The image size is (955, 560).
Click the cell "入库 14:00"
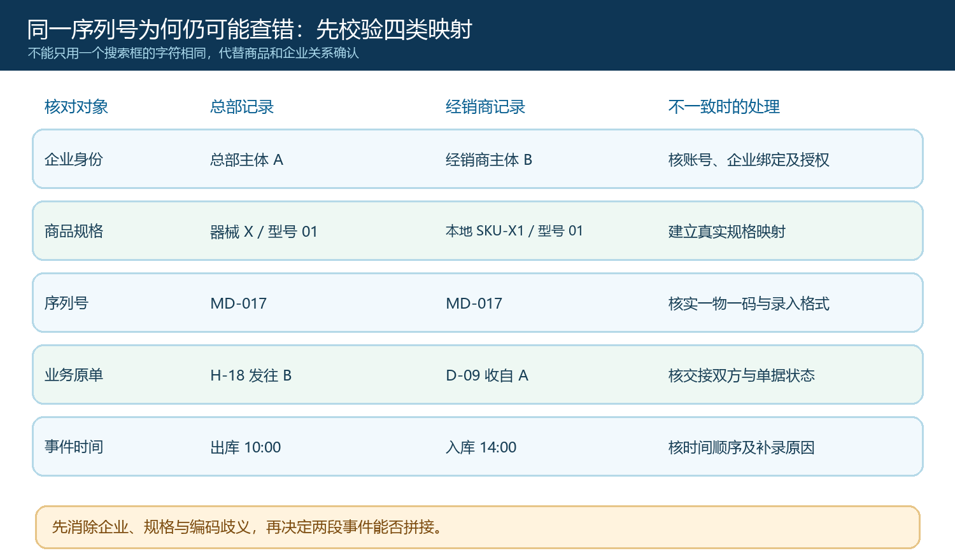(481, 447)
